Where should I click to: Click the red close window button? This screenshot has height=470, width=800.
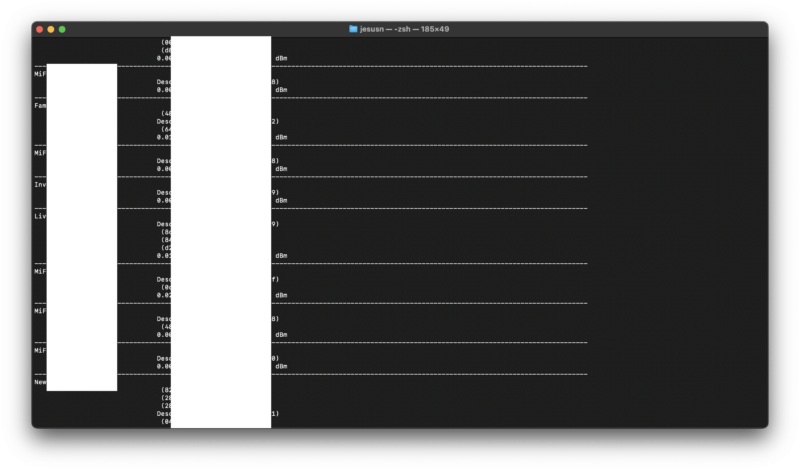[x=39, y=29]
